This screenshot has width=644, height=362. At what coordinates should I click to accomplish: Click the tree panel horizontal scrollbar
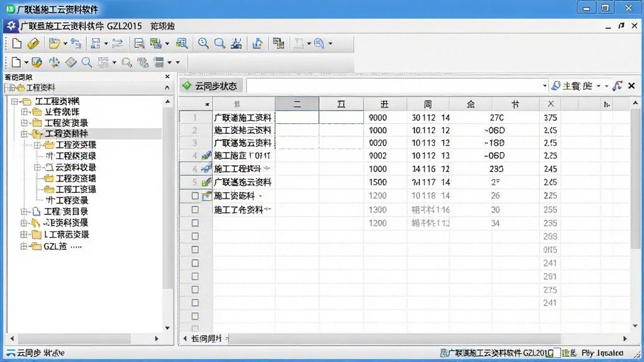[x=74, y=339]
